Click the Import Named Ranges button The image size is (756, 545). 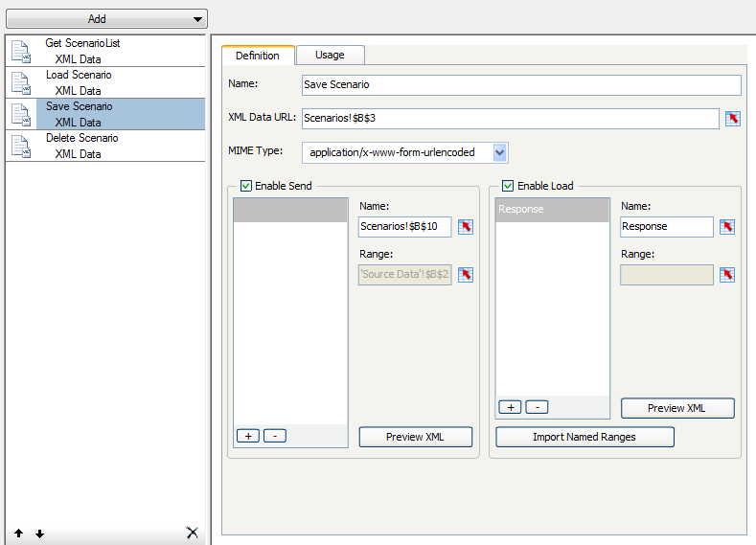584,437
